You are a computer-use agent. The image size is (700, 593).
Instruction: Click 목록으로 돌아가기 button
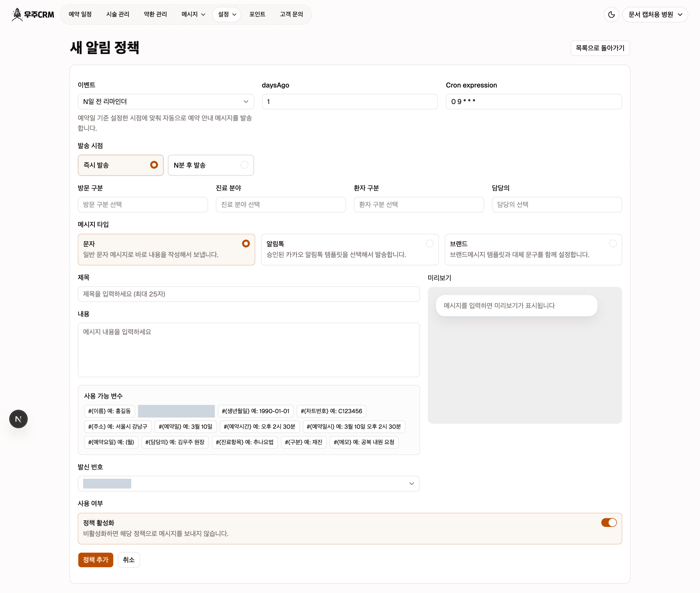pos(600,48)
